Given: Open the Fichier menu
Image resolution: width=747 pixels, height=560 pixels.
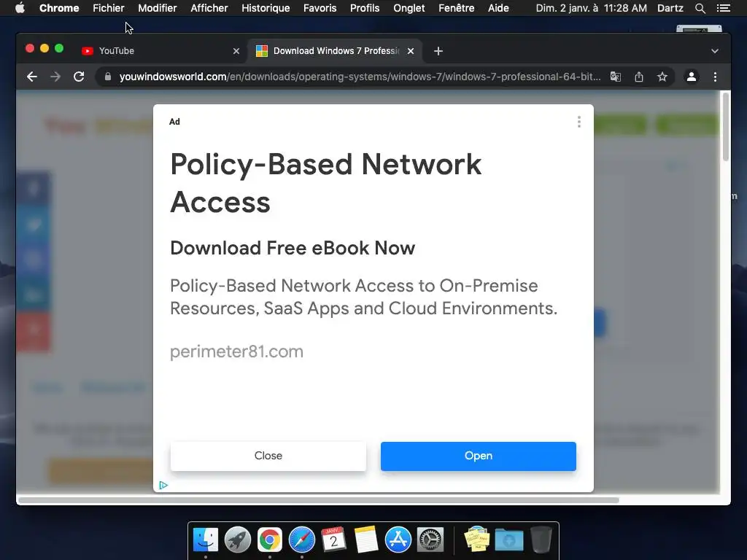Looking at the screenshot, I should 109,8.
